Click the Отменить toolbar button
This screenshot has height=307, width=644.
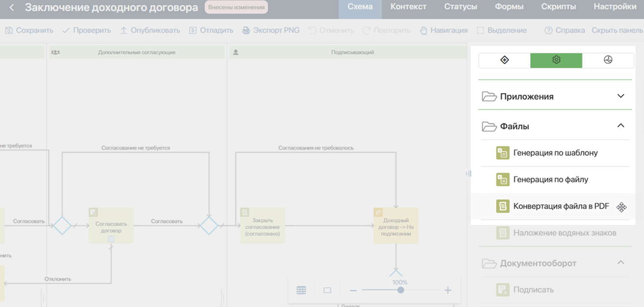(x=331, y=31)
